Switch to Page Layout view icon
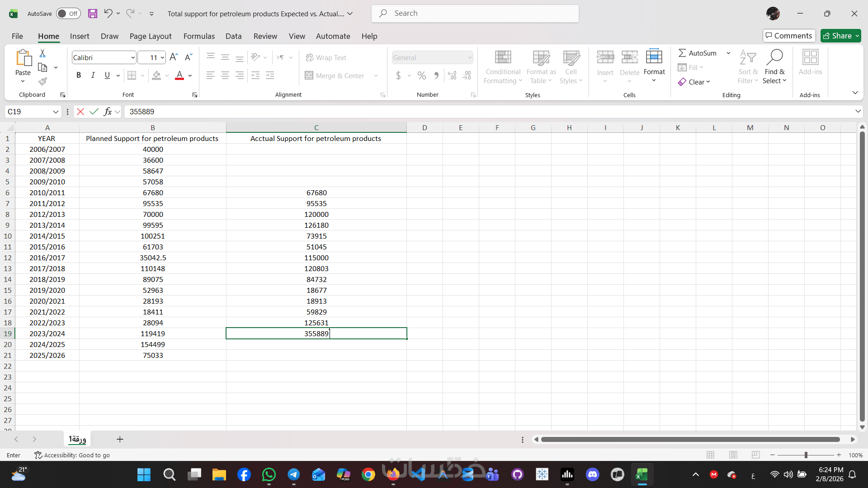This screenshot has height=488, width=868. pyautogui.click(x=733, y=455)
